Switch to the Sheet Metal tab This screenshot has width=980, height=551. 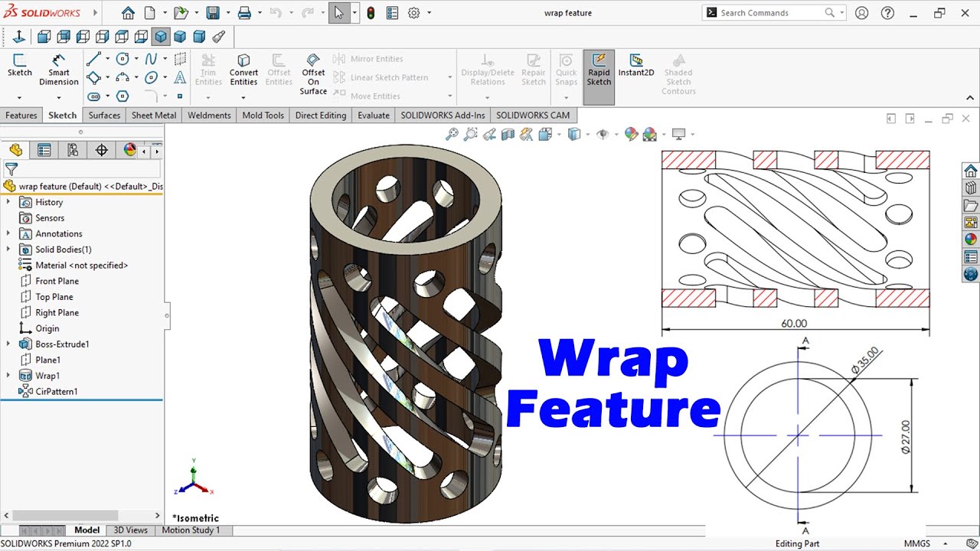point(154,116)
